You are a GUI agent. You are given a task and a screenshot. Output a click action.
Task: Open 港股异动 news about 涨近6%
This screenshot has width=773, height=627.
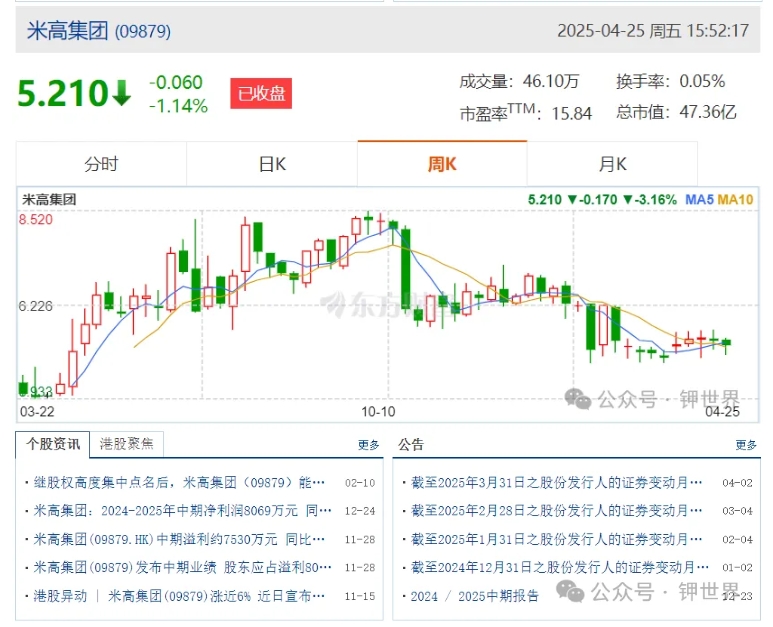pos(179,596)
